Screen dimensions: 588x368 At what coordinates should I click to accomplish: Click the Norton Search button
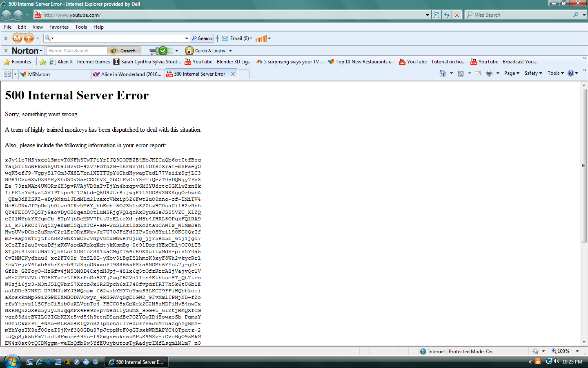[x=124, y=51]
